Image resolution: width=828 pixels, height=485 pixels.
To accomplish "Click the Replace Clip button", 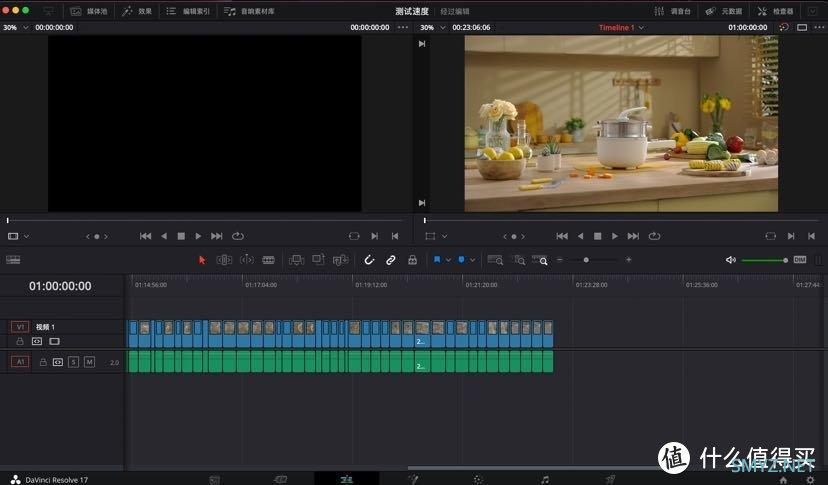I will (341, 260).
